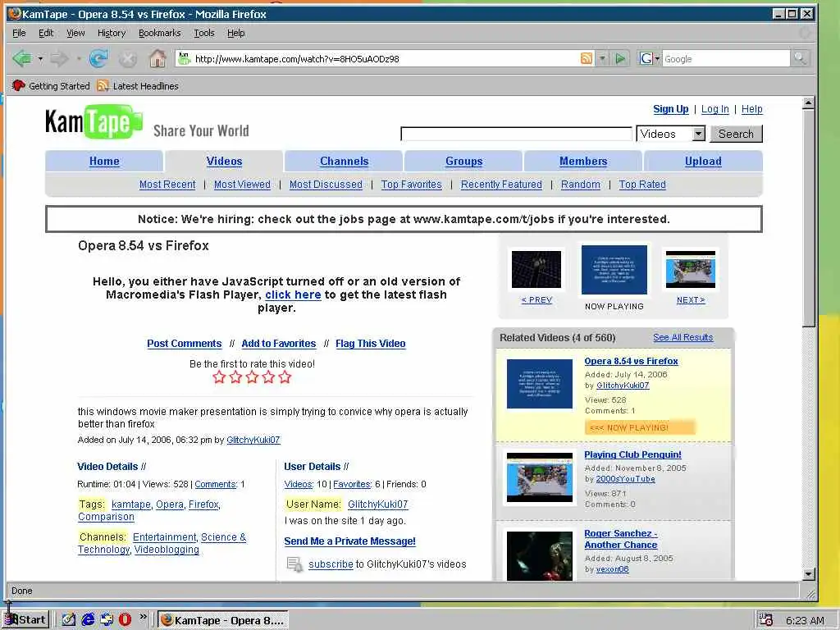Expand the quick launch chevron
The height and width of the screenshot is (630, 840).
pyautogui.click(x=143, y=617)
